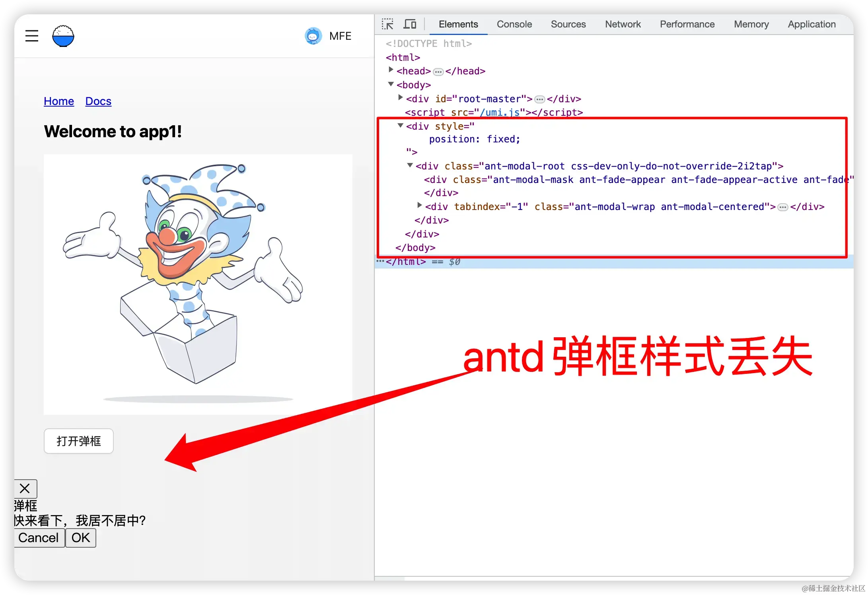The image size is (868, 595).
Task: Open the Network tab
Action: coord(623,24)
